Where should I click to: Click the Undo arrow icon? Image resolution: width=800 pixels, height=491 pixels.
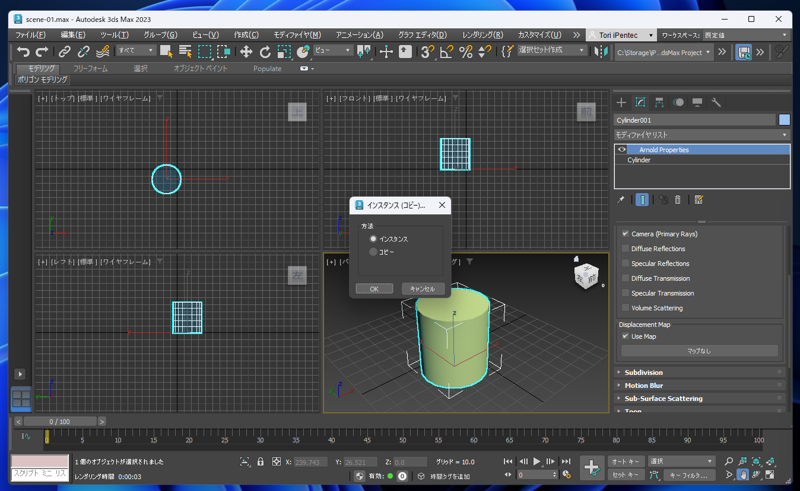tap(23, 52)
